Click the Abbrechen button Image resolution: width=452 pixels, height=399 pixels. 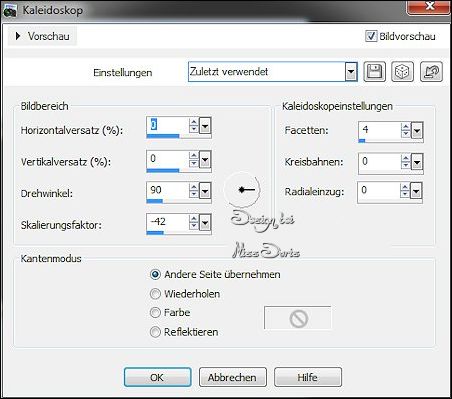tap(232, 377)
